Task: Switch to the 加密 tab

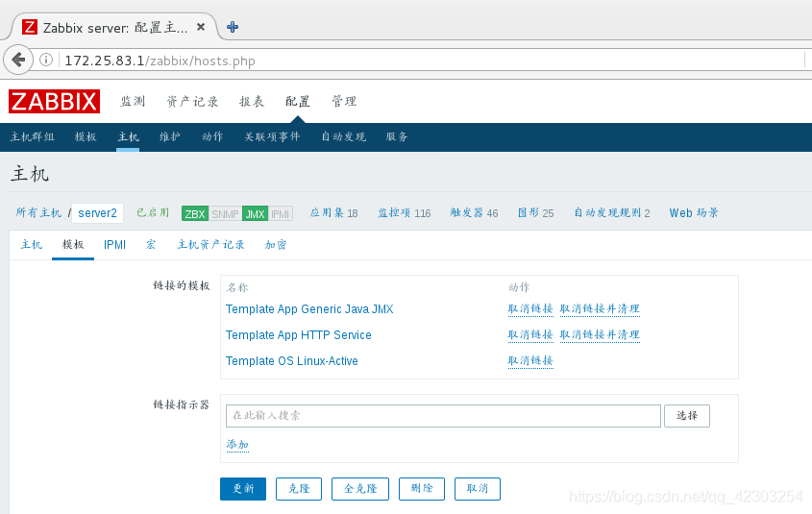Action: (x=276, y=244)
